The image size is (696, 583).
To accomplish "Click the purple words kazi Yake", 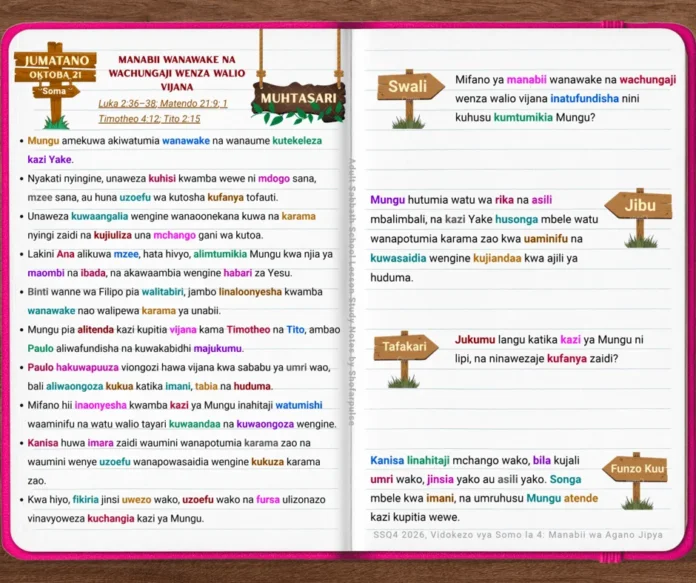I will (x=50, y=160).
